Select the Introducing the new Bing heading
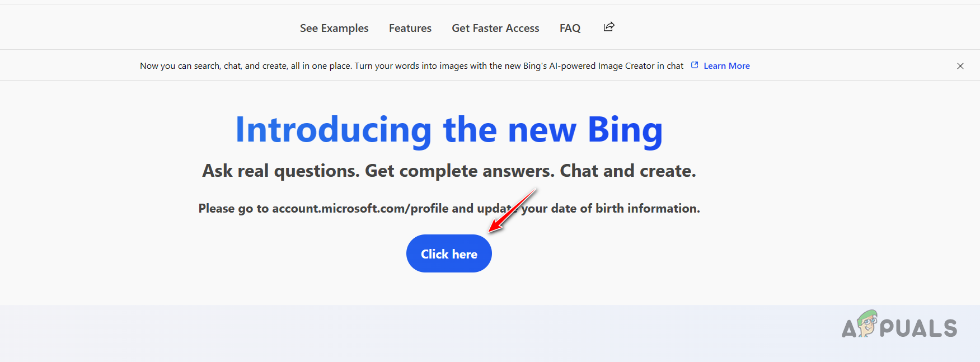Image resolution: width=980 pixels, height=362 pixels. click(448, 130)
